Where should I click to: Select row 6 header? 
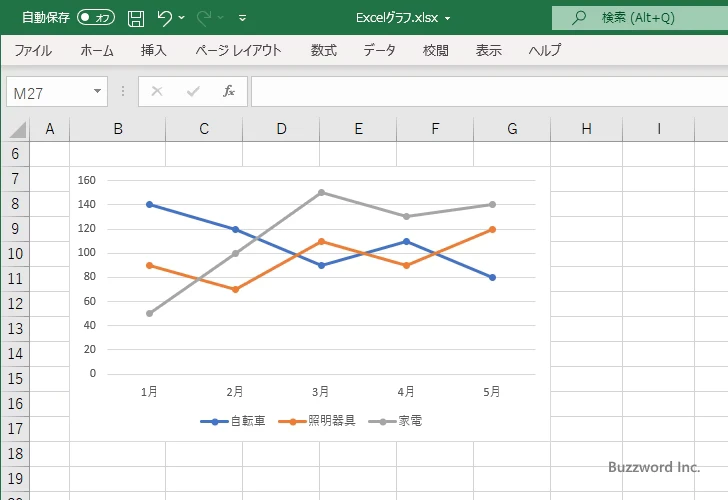pos(15,154)
